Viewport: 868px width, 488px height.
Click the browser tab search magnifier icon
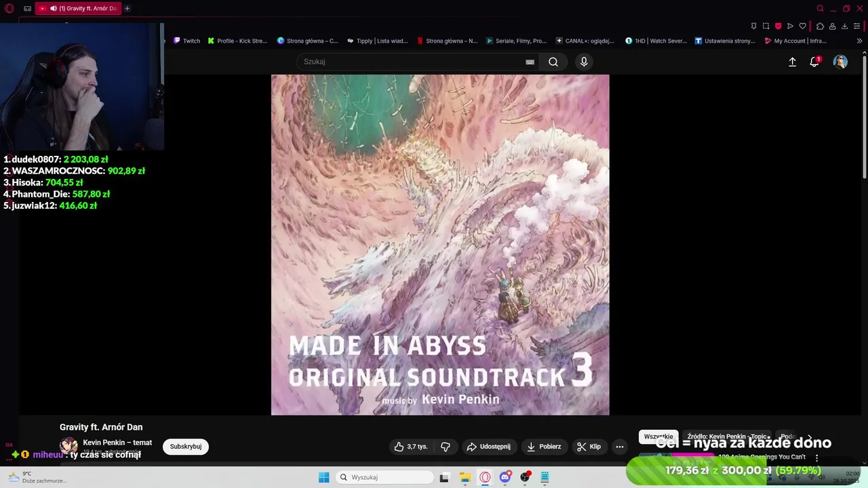click(x=820, y=9)
